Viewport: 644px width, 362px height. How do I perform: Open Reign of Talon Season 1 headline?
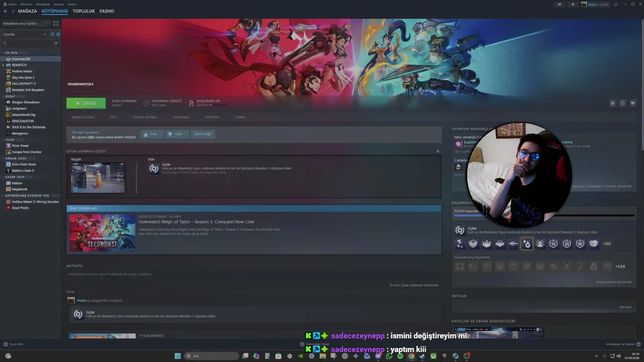[x=196, y=222]
